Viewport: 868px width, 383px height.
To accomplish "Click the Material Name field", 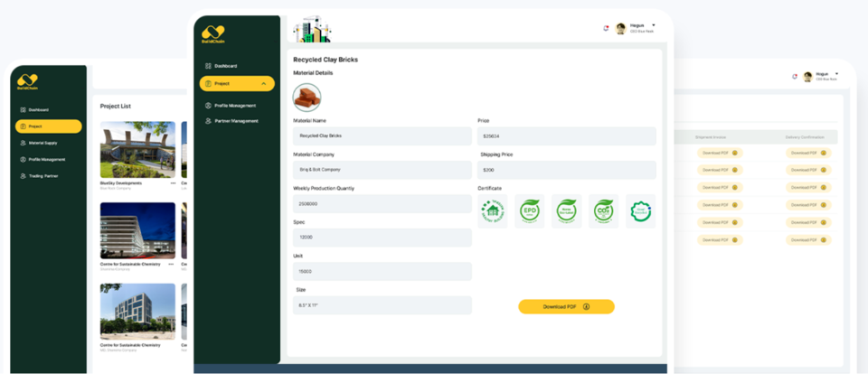I will (382, 136).
